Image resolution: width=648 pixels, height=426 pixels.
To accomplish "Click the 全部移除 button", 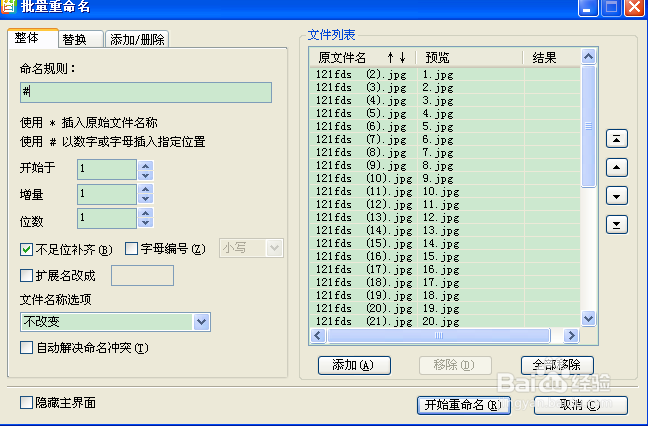I will coord(557,365).
